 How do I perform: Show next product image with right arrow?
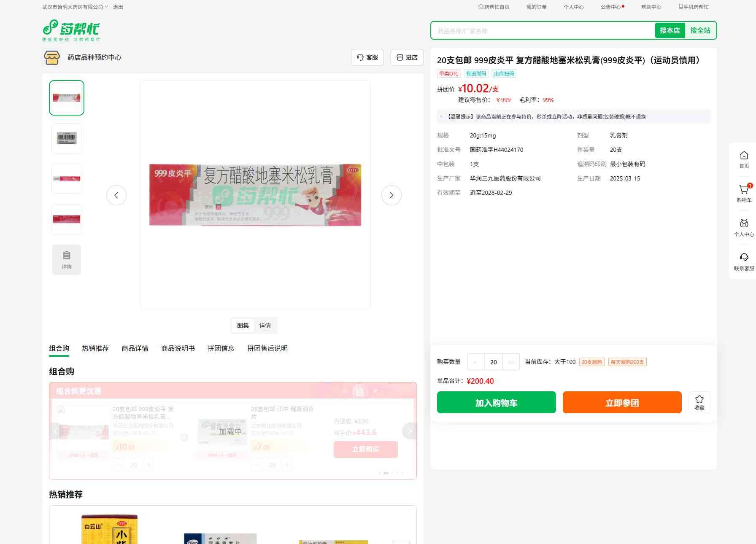(391, 195)
